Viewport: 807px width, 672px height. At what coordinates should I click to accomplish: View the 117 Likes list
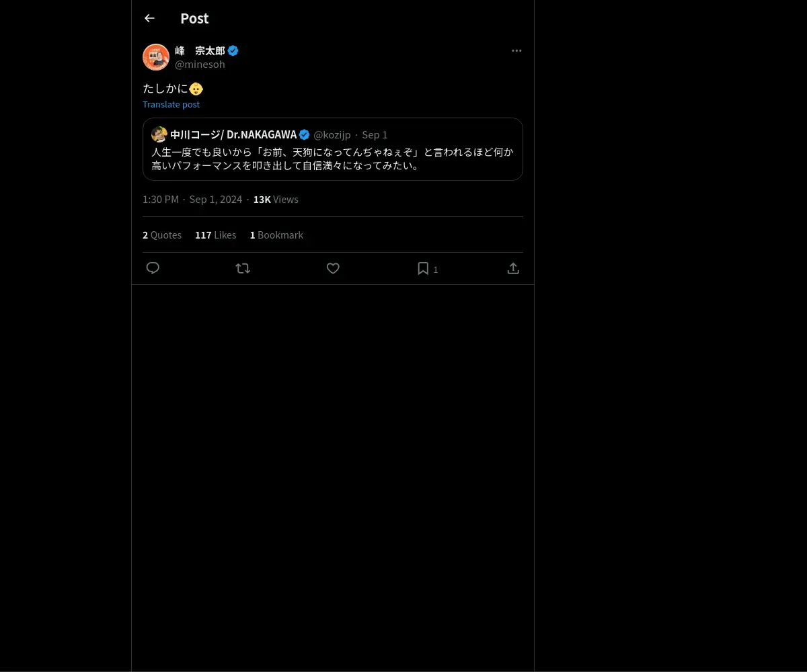(215, 235)
